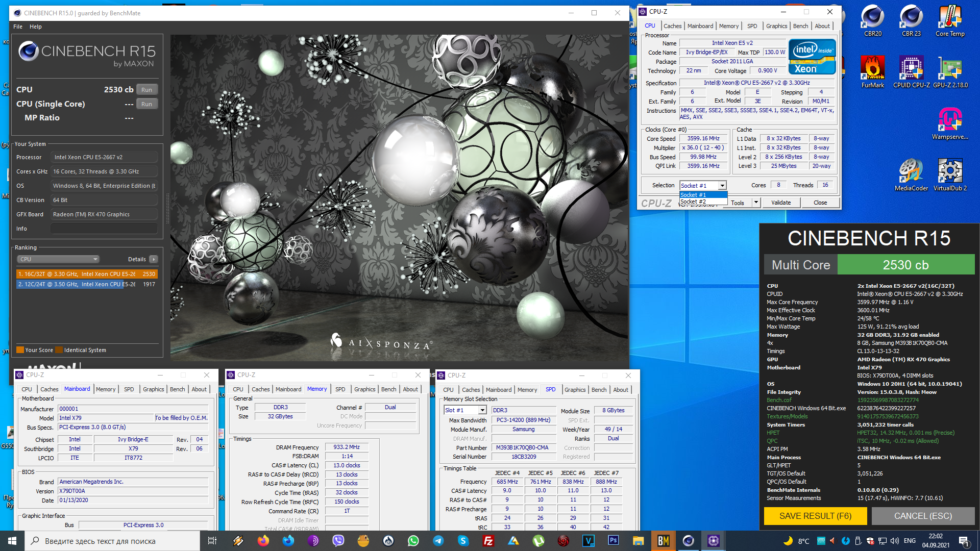
Task: Open Telegram from the taskbar
Action: pyautogui.click(x=438, y=541)
